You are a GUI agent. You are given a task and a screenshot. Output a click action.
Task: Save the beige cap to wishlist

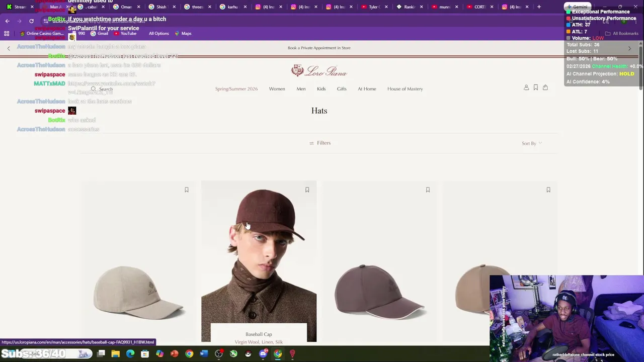[186, 190]
